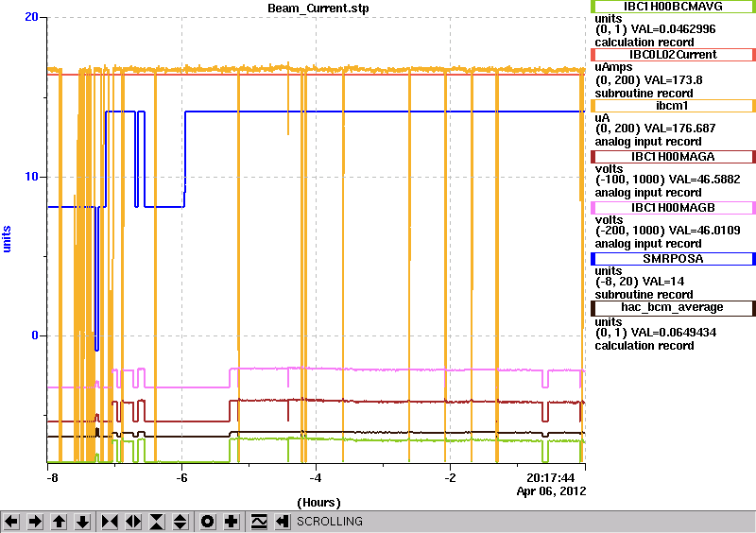Click the waveform graph toolbar icon

pos(259,522)
